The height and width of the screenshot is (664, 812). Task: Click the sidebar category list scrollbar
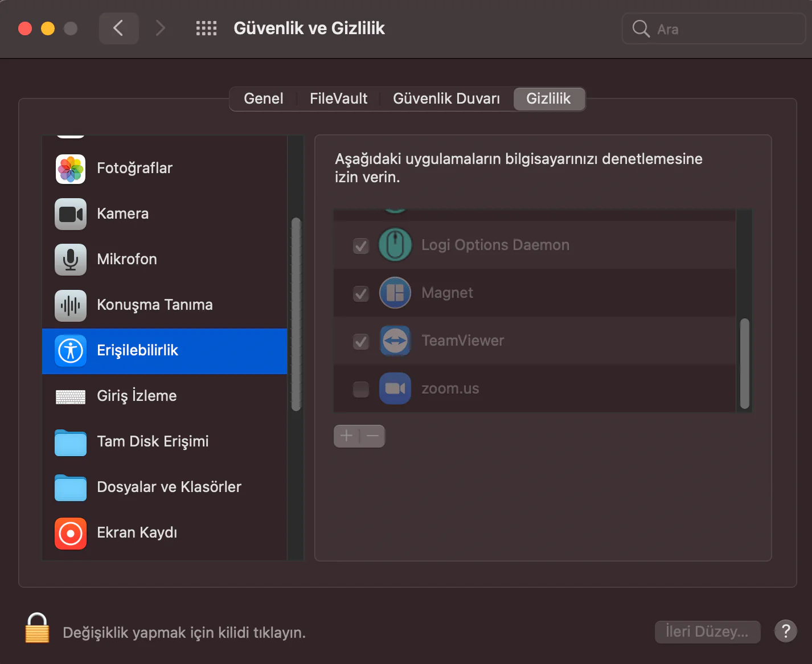click(x=296, y=314)
